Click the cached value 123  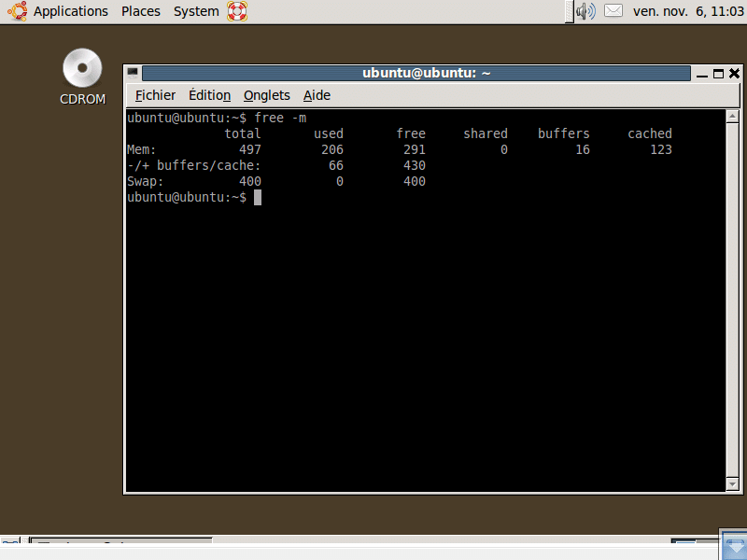[661, 149]
